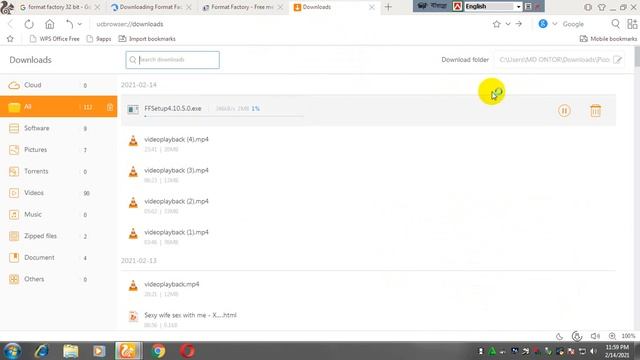Viewport: 640px width, 360px height.
Task: Click the forward arrow near address bar
Action: (x=519, y=24)
